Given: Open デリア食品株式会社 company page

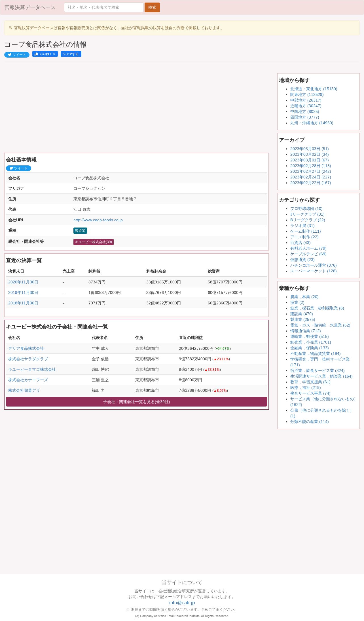Looking at the screenshot, I should coord(26,348).
